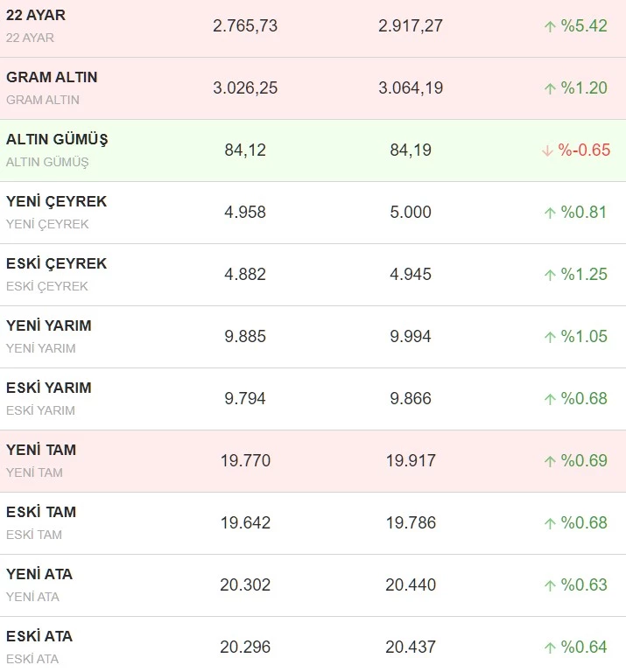Open the ESKİ ATA row title
The width and height of the screenshot is (626, 672).
click(x=39, y=636)
